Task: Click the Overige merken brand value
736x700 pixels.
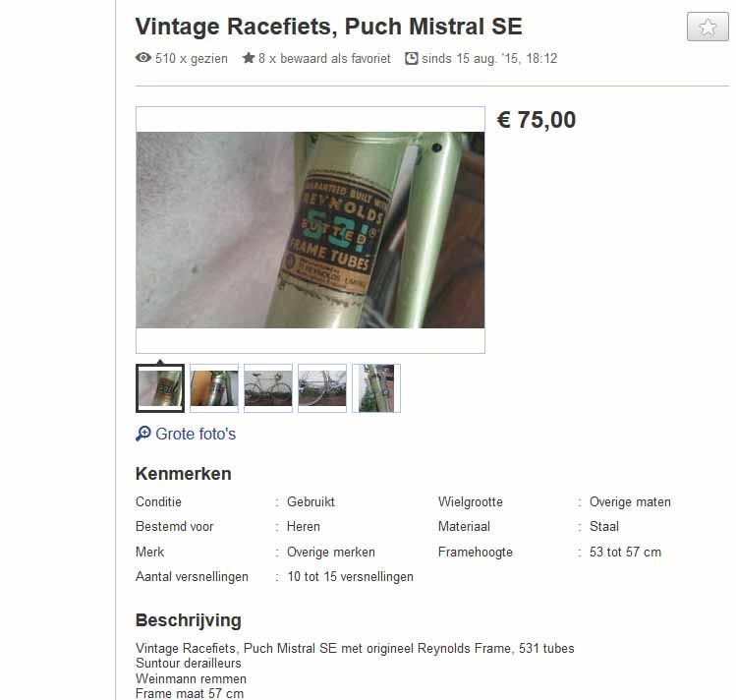Action: [331, 552]
